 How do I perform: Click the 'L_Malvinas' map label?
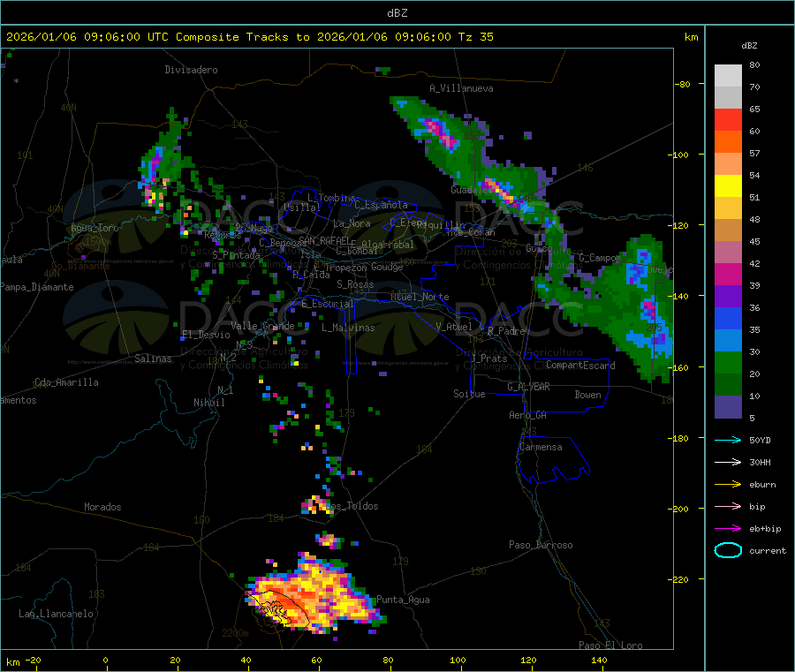(348, 328)
